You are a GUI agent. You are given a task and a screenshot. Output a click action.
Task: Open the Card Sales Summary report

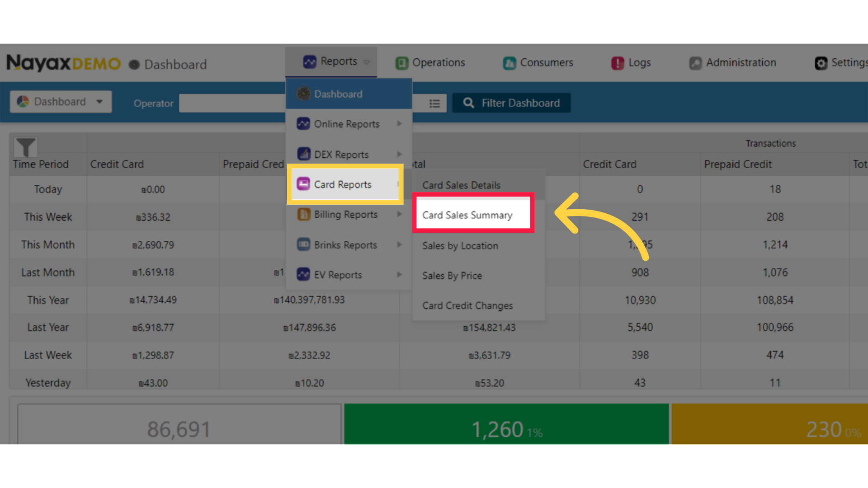pyautogui.click(x=473, y=215)
